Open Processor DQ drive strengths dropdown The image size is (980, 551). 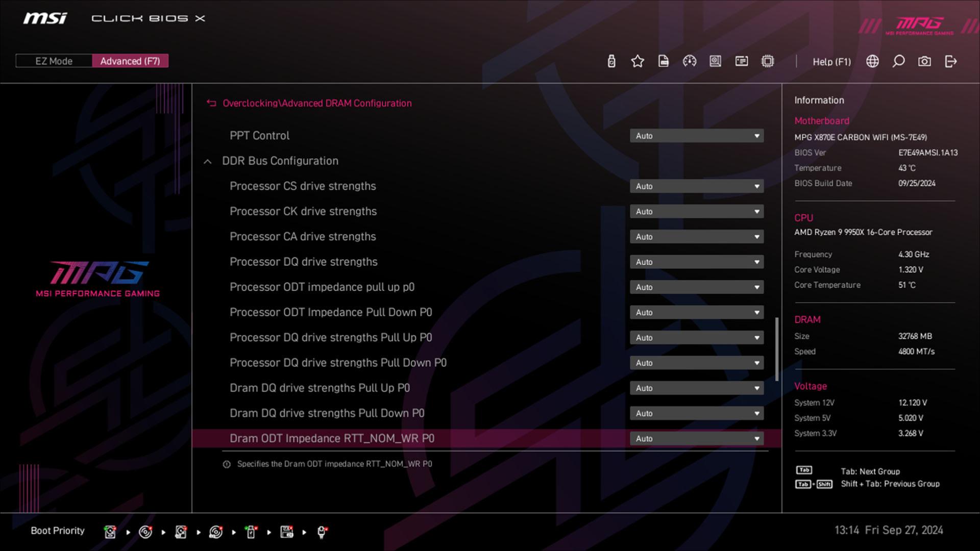click(697, 262)
